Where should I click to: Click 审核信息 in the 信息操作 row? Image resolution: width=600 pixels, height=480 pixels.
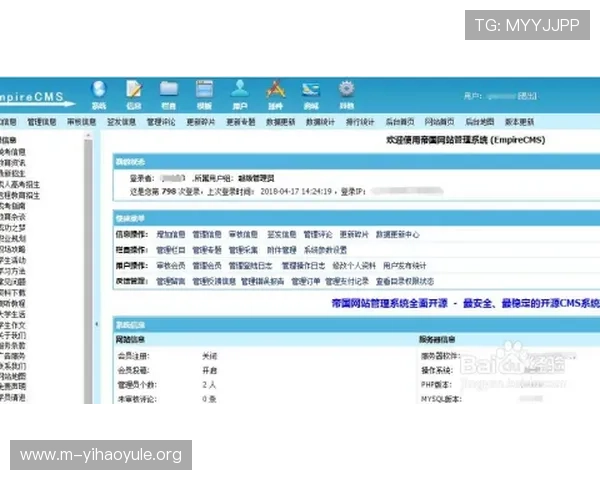(243, 234)
